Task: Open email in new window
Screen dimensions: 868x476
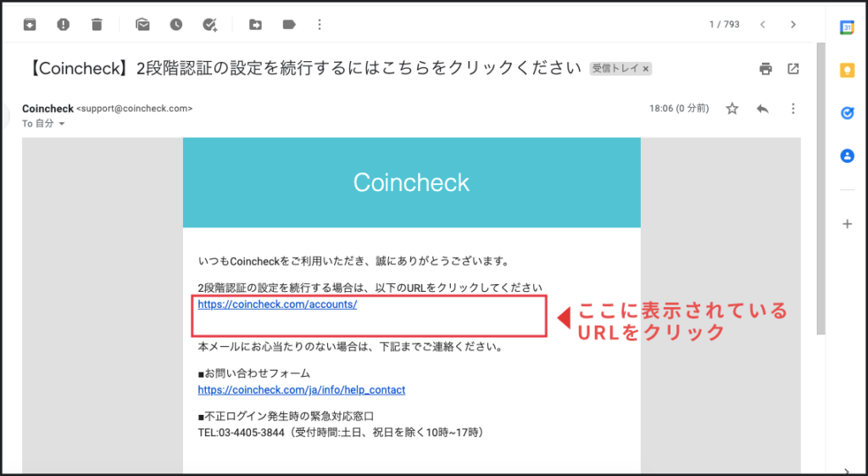Action: 793,69
